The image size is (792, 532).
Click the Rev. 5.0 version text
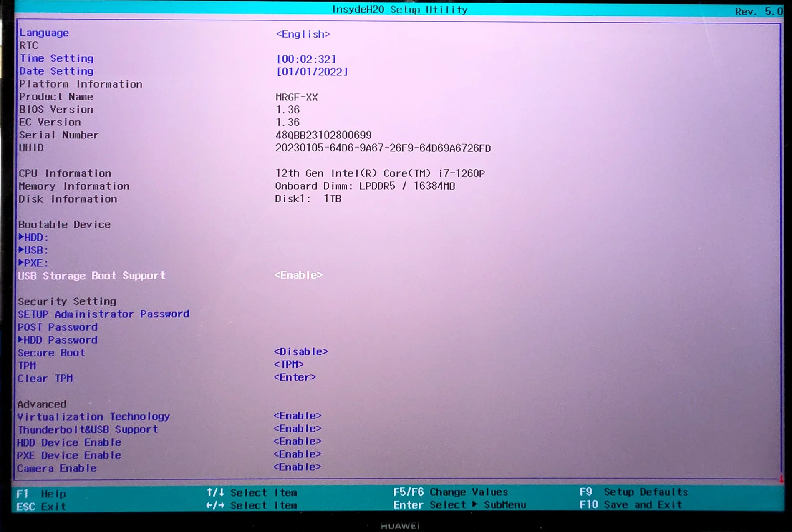tap(759, 11)
